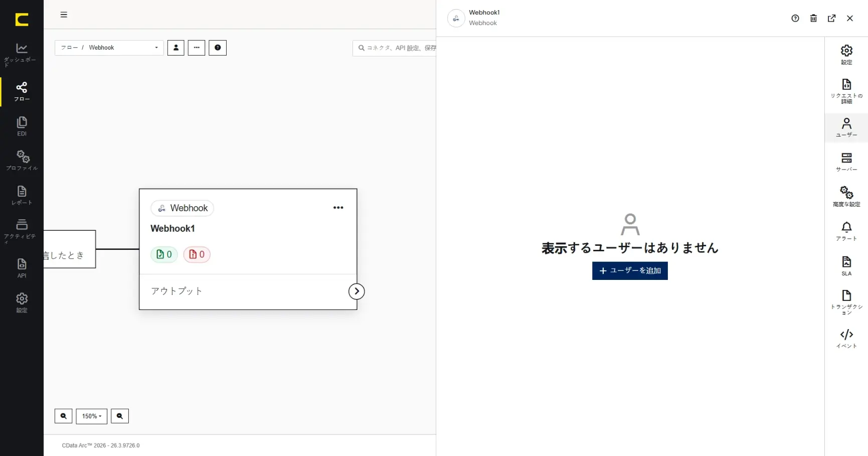
Task: Open the Dashboard sidebar page
Action: [22, 55]
